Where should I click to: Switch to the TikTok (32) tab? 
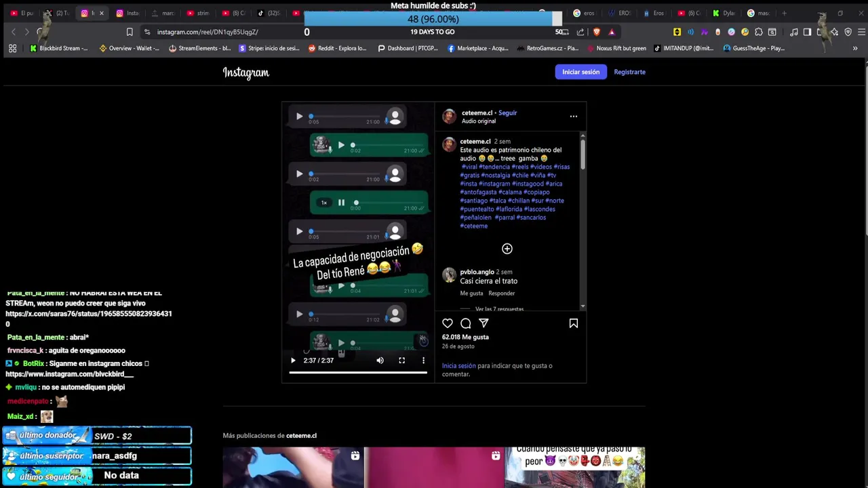coord(271,13)
